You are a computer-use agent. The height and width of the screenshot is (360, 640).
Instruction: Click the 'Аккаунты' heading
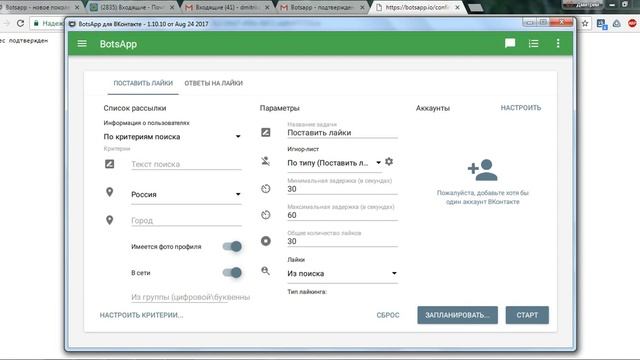pyautogui.click(x=433, y=108)
